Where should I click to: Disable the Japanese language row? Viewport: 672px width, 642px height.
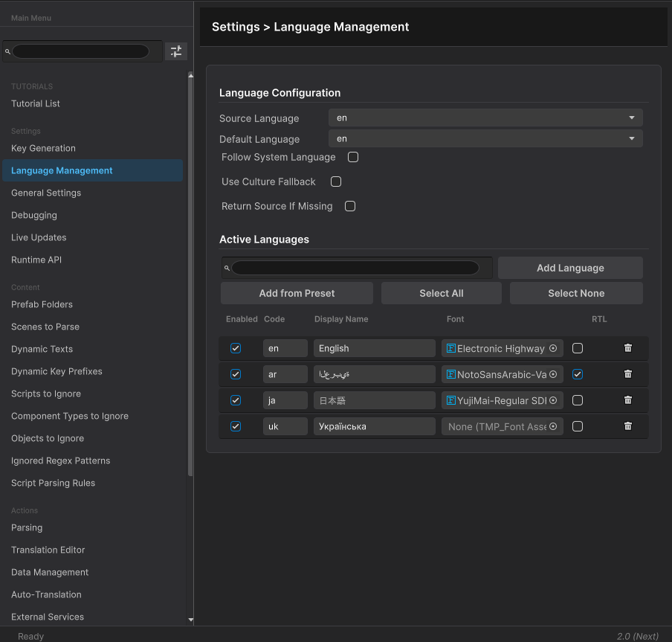pyautogui.click(x=236, y=400)
